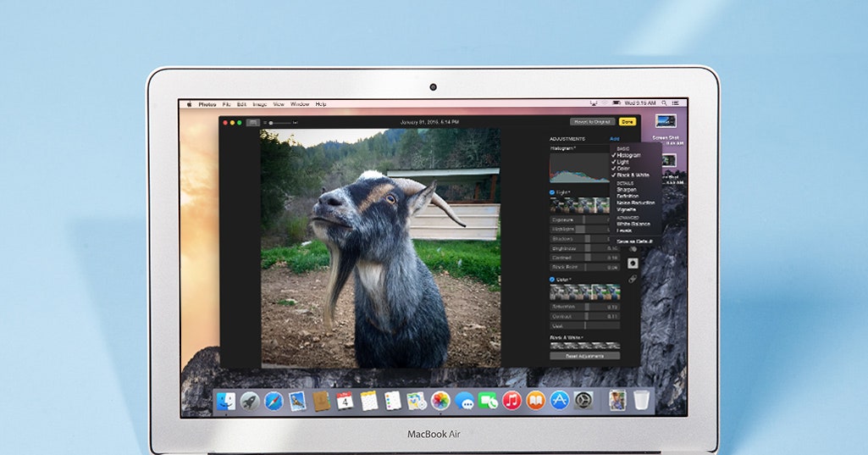Open the App Store dock icon
Screen dimensions: 868x455
(x=559, y=401)
